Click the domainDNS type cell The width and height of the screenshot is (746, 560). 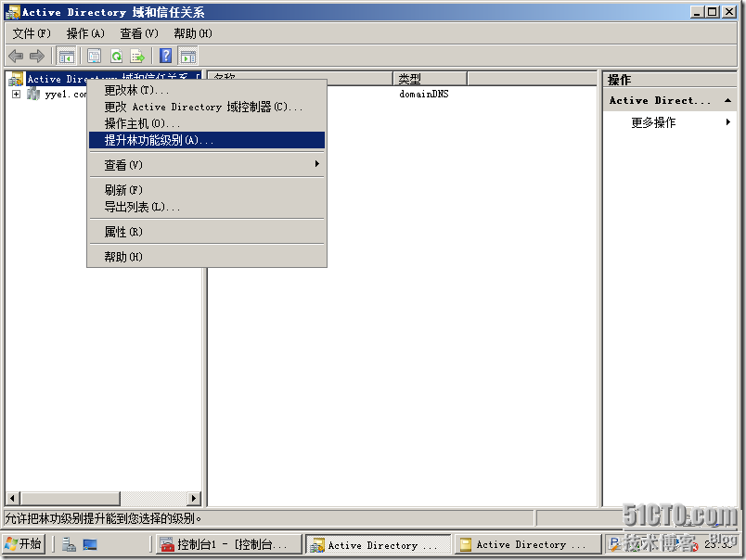[x=423, y=95]
